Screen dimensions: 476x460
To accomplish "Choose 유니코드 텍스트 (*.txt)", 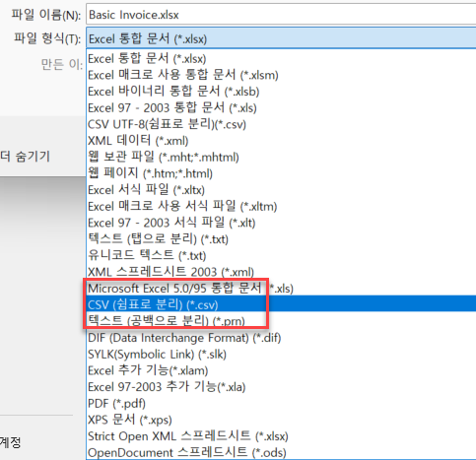I will click(x=281, y=256).
